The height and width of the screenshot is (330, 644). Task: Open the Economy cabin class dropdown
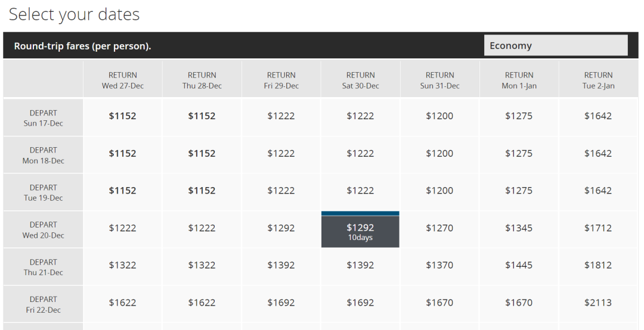tap(555, 45)
